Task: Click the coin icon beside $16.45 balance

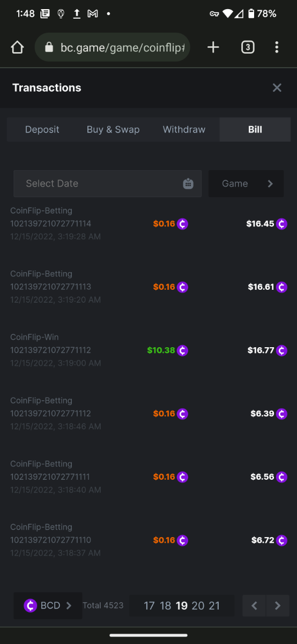Action: click(x=282, y=224)
